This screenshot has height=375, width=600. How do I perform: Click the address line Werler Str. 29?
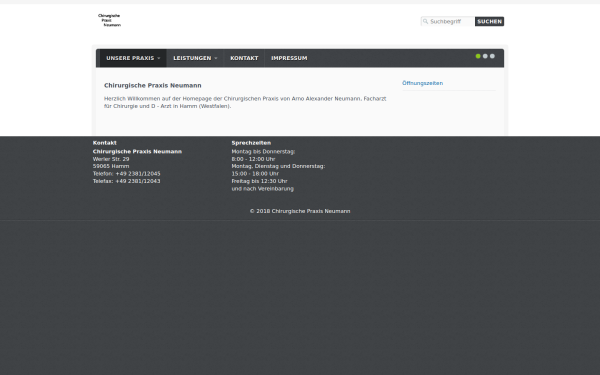click(111, 159)
